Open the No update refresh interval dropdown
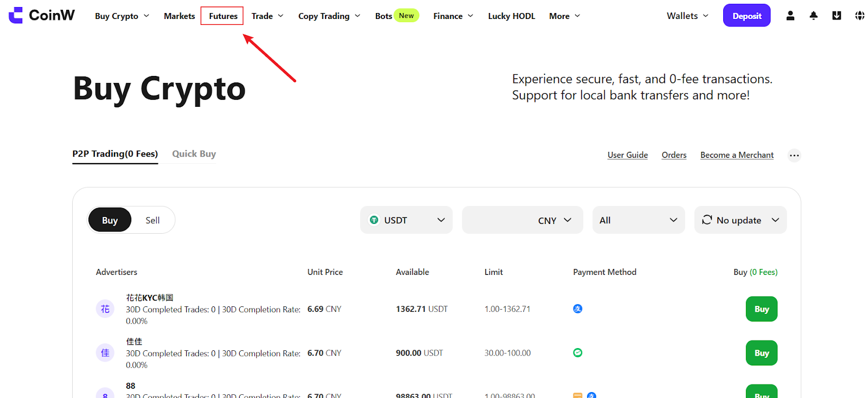 (741, 220)
